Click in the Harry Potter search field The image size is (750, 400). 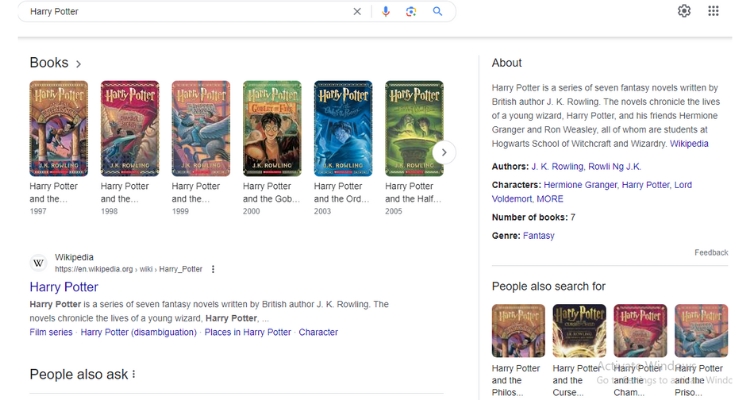[180, 12]
